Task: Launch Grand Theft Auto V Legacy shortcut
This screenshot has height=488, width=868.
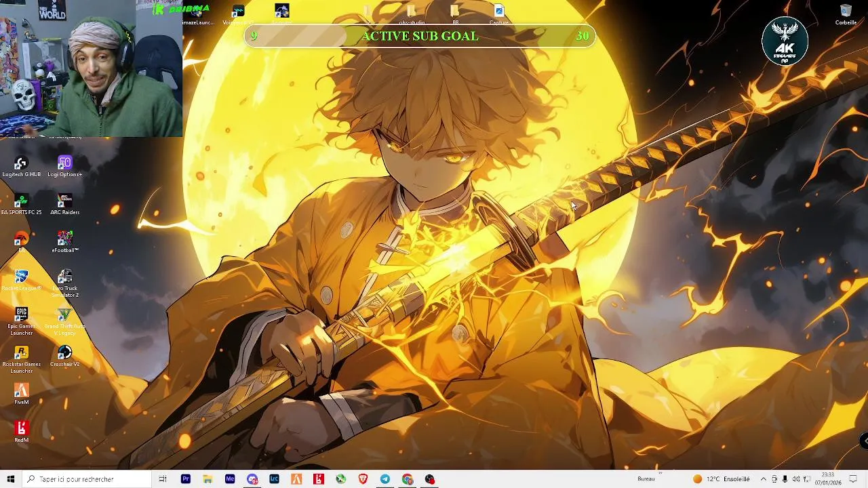Action: coord(64,321)
